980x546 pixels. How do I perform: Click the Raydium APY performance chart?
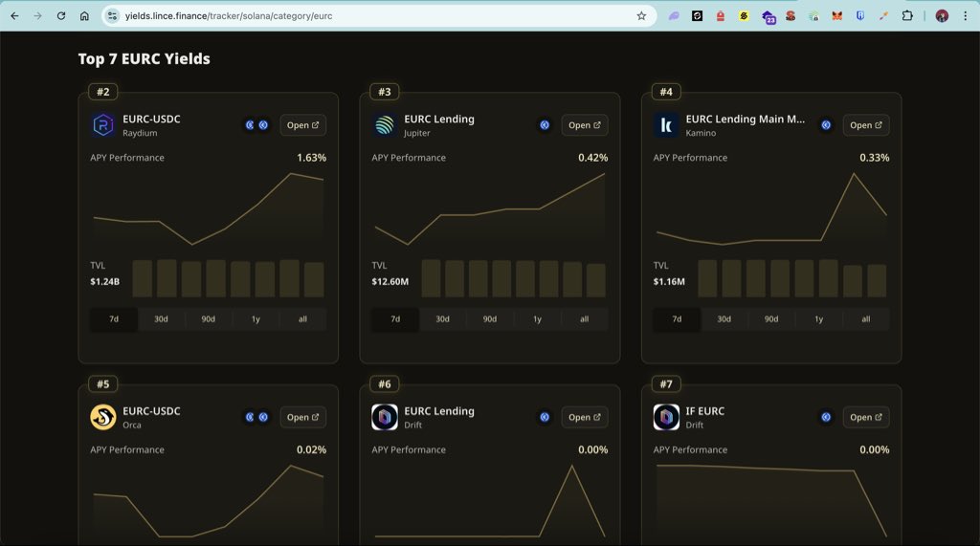(208, 208)
